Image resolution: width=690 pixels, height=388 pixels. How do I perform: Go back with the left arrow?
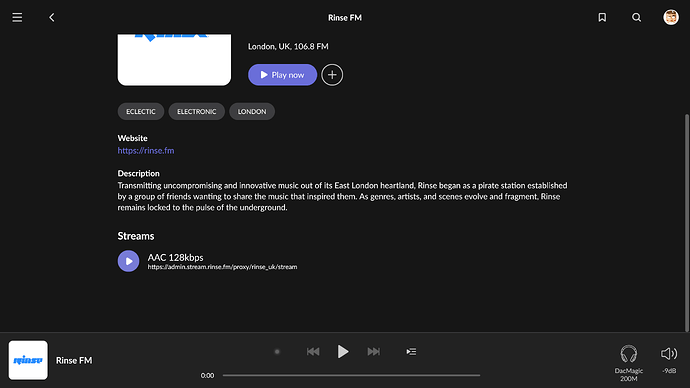(x=51, y=17)
